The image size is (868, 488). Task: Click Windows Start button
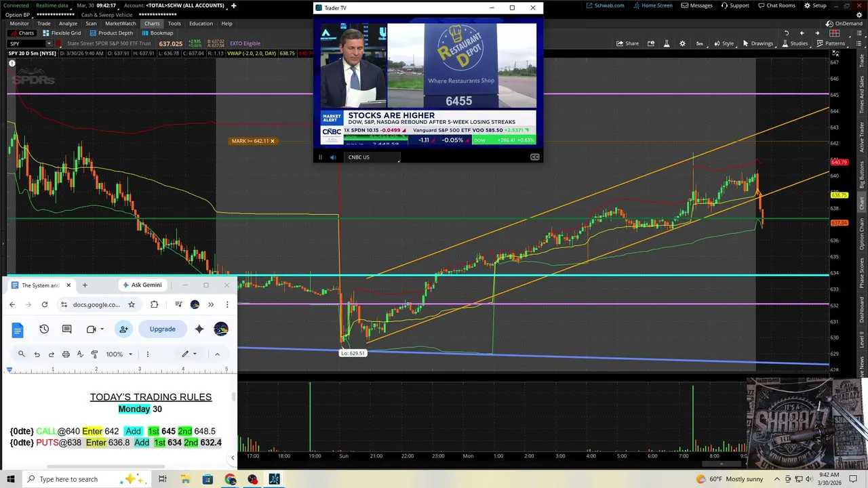click(10, 479)
